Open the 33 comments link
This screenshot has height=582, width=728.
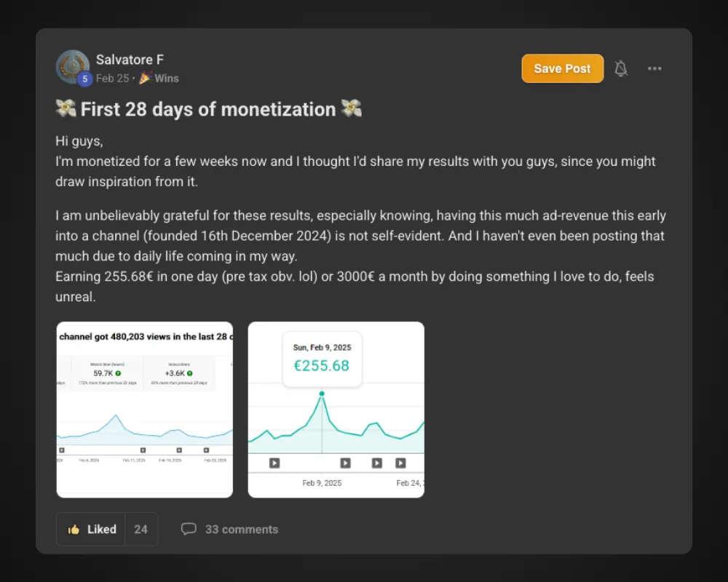pyautogui.click(x=241, y=529)
